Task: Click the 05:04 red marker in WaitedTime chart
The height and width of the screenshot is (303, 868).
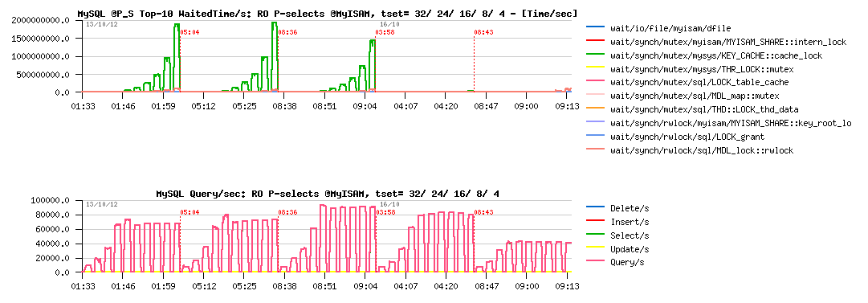Action: (189, 33)
